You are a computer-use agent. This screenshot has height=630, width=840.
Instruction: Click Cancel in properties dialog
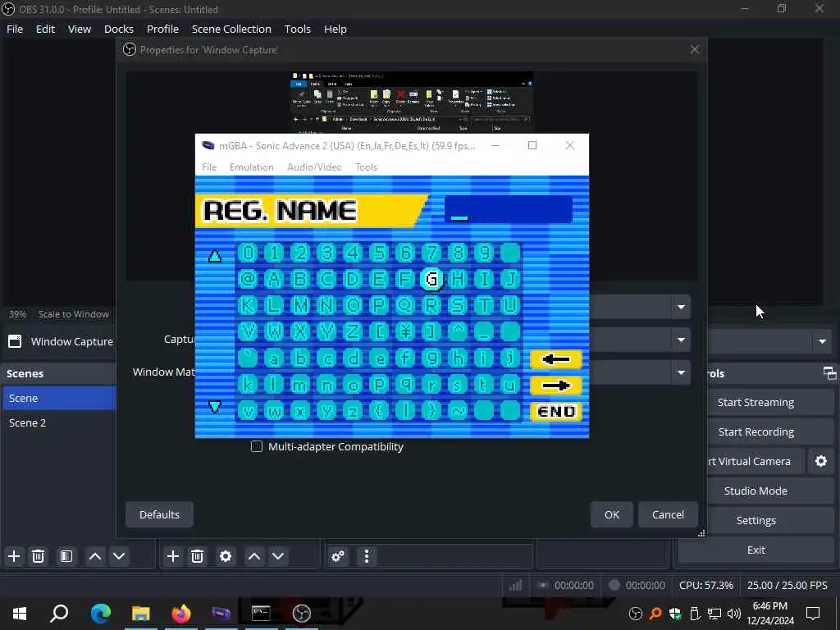click(x=668, y=514)
